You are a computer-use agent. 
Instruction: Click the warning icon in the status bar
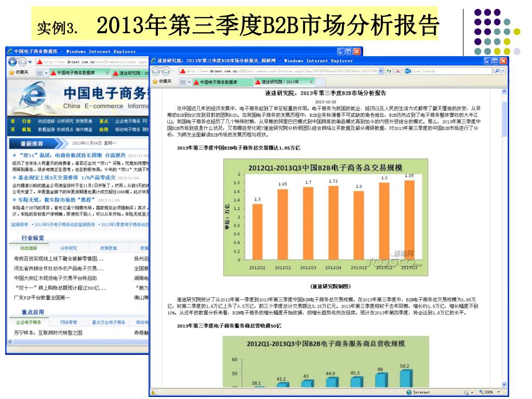(x=154, y=392)
